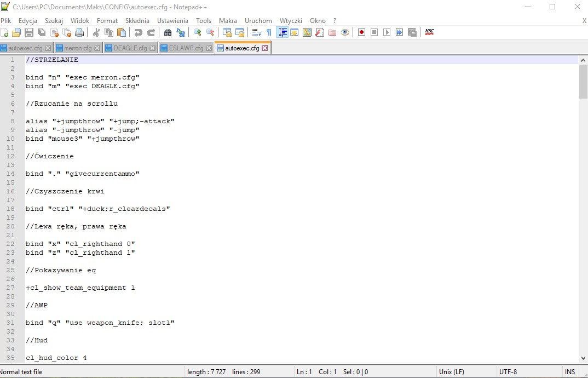Screen dimensions: 588x378
Task: Start macro recording with the red record icon
Action: (x=361, y=33)
